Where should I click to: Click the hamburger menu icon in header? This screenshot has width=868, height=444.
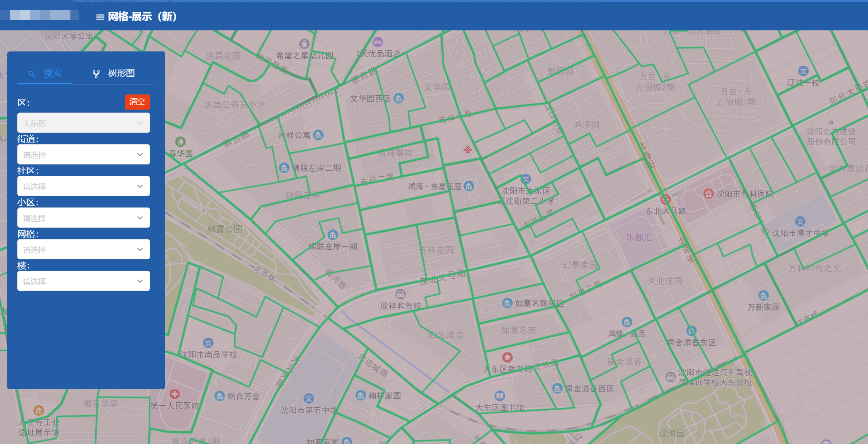(x=100, y=17)
